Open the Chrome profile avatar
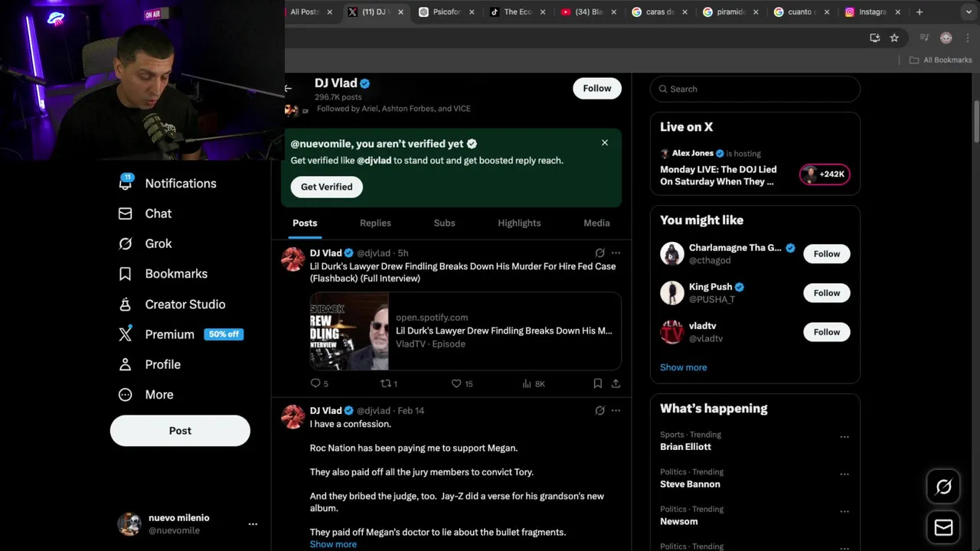The width and height of the screenshot is (980, 551). pyautogui.click(x=946, y=37)
